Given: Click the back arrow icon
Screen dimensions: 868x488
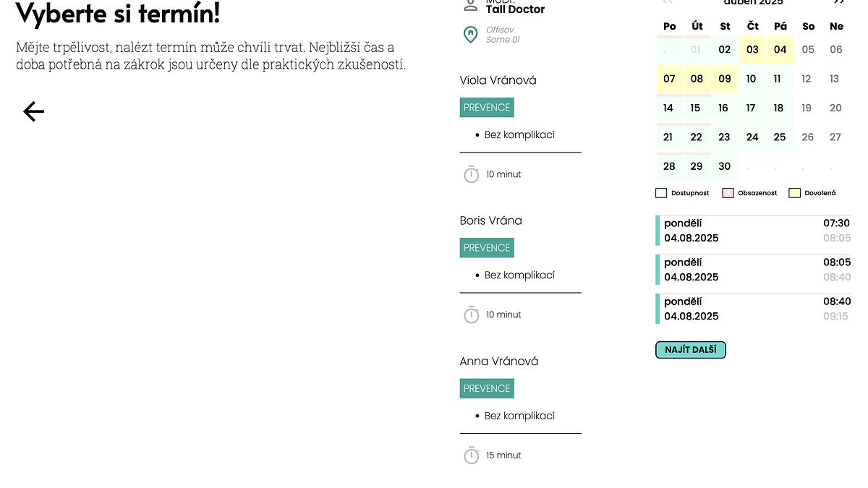Looking at the screenshot, I should (33, 111).
